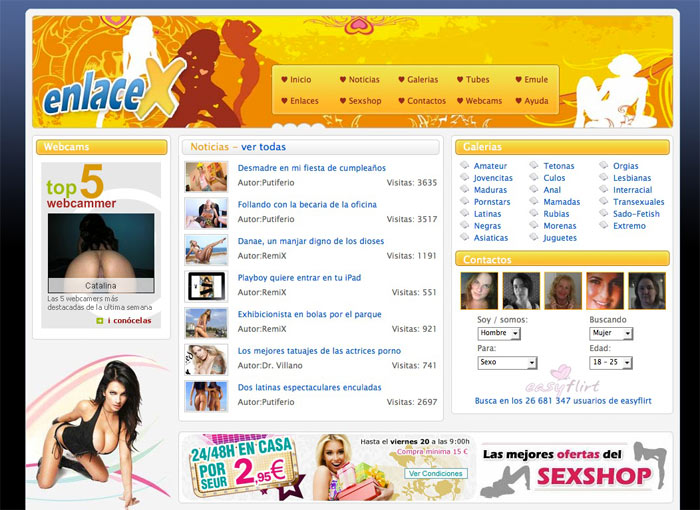Screen dimensions: 700x510
Task: Go to Sexshop in the header menu
Action: [365, 101]
